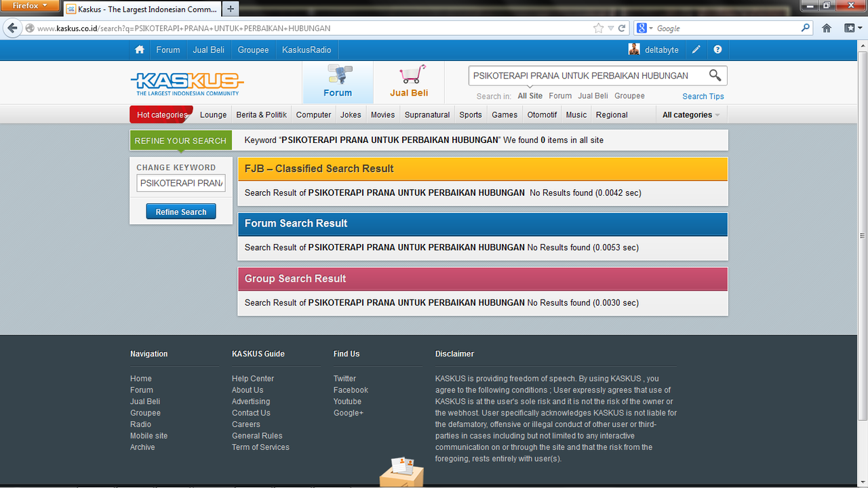Viewport: 868px width, 488px height.
Task: Click the bookmark star icon in address bar
Action: (x=598, y=28)
